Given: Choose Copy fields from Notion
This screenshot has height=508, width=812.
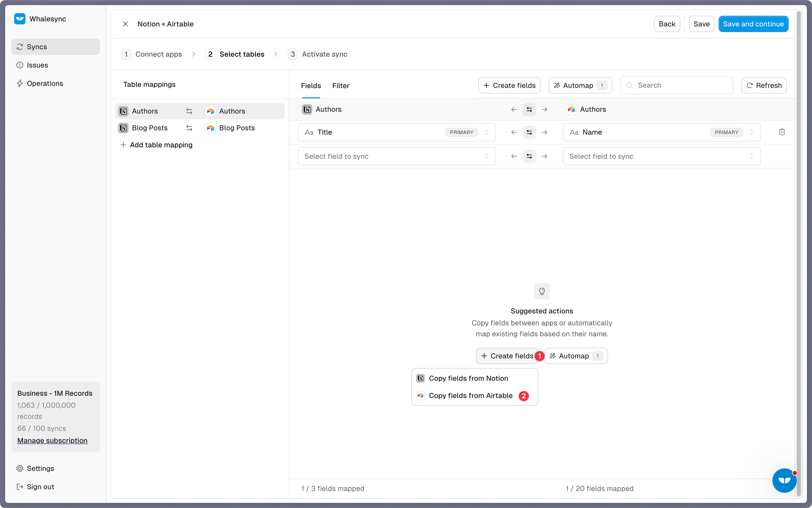Looking at the screenshot, I should pos(475,378).
